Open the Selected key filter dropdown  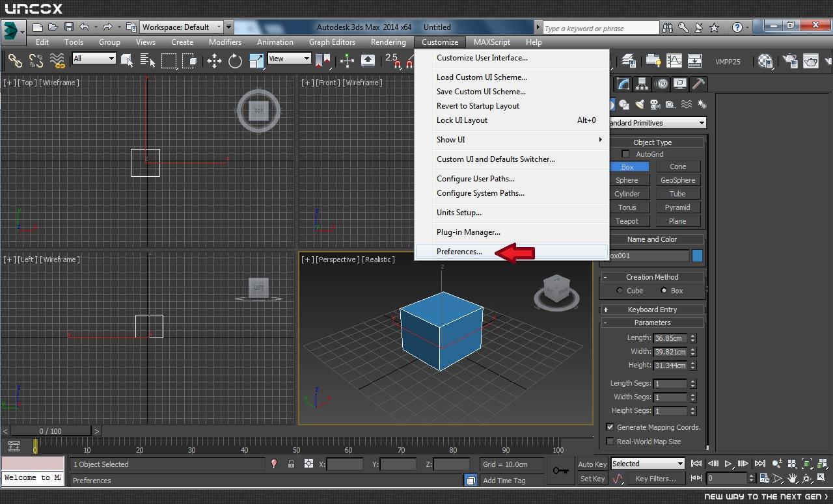[x=648, y=464]
